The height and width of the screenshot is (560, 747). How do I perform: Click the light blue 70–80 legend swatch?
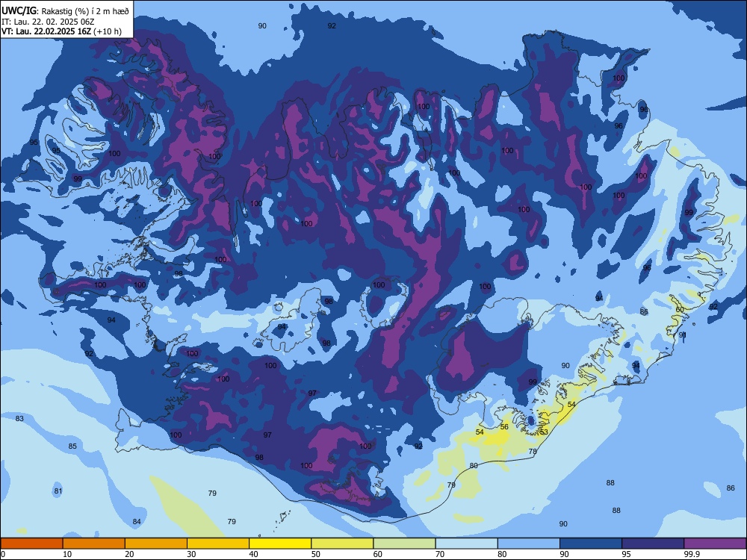[x=466, y=544]
